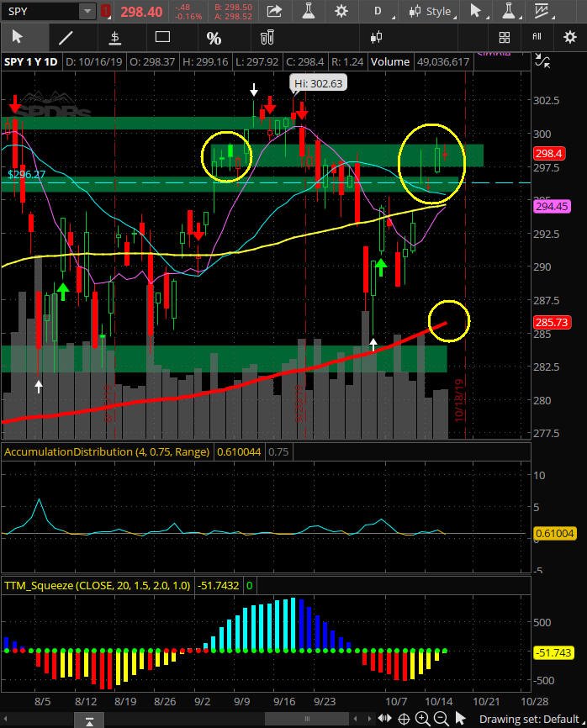Select the rectangle drawing tool
The height and width of the screenshot is (728, 587).
tap(162, 37)
